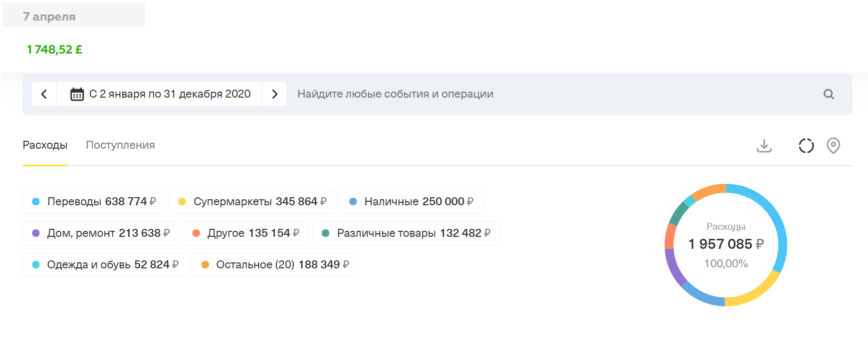Toggle the Переводы category filter
The image size is (868, 352).
coord(94,202)
